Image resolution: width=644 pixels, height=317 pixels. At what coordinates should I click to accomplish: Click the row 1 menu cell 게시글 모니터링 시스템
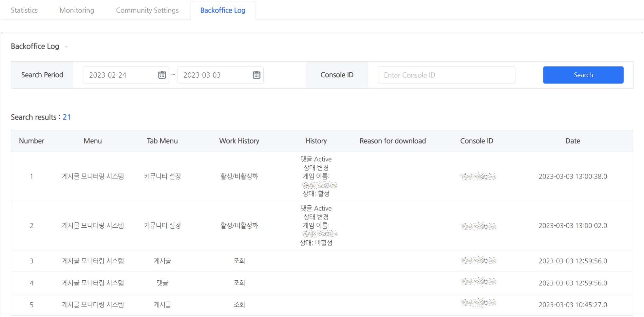(93, 177)
